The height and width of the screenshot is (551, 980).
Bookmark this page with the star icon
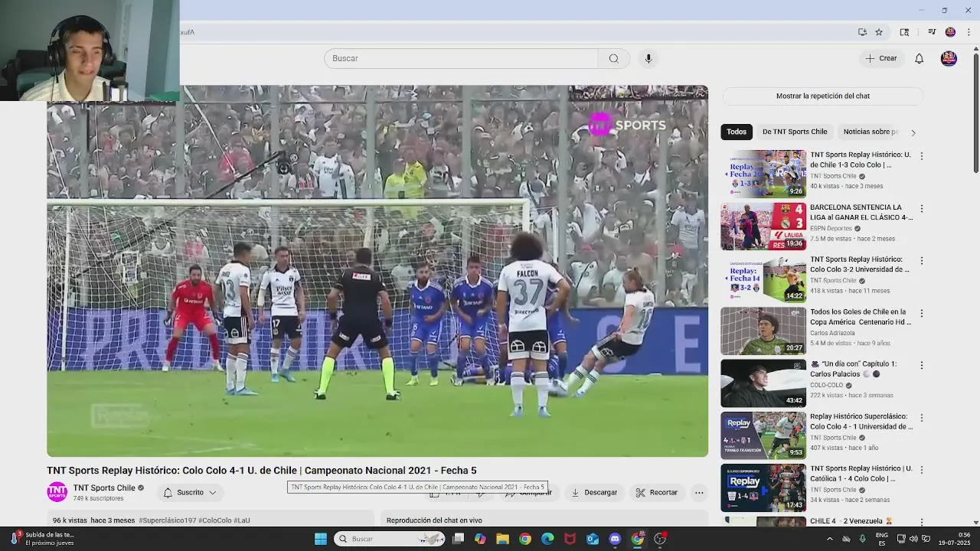coord(879,32)
